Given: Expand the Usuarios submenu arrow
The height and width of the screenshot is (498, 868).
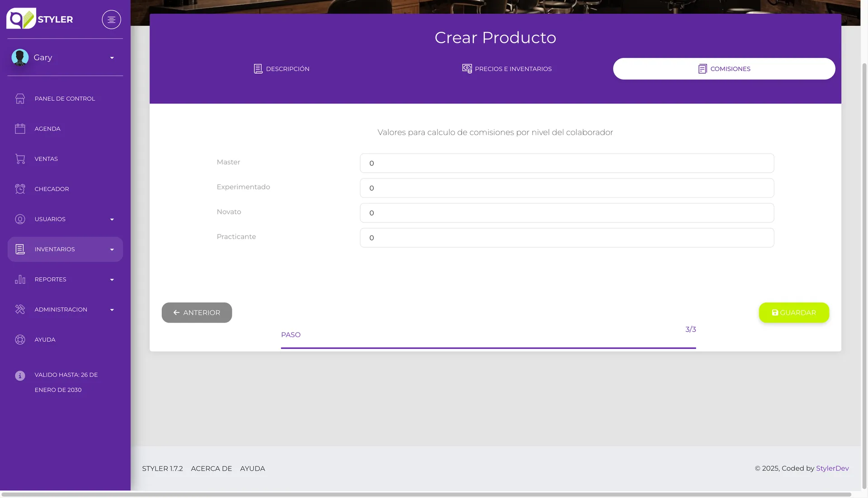Looking at the screenshot, I should 112,220.
